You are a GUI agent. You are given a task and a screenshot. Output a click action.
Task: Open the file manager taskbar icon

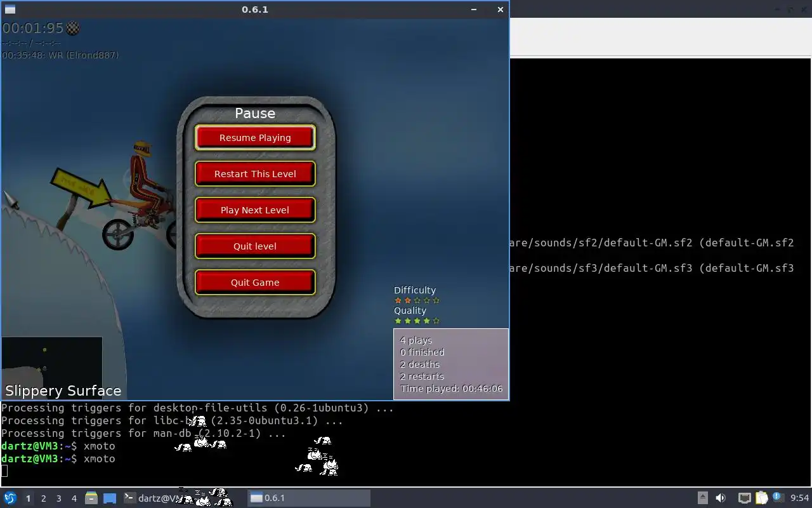pos(91,498)
